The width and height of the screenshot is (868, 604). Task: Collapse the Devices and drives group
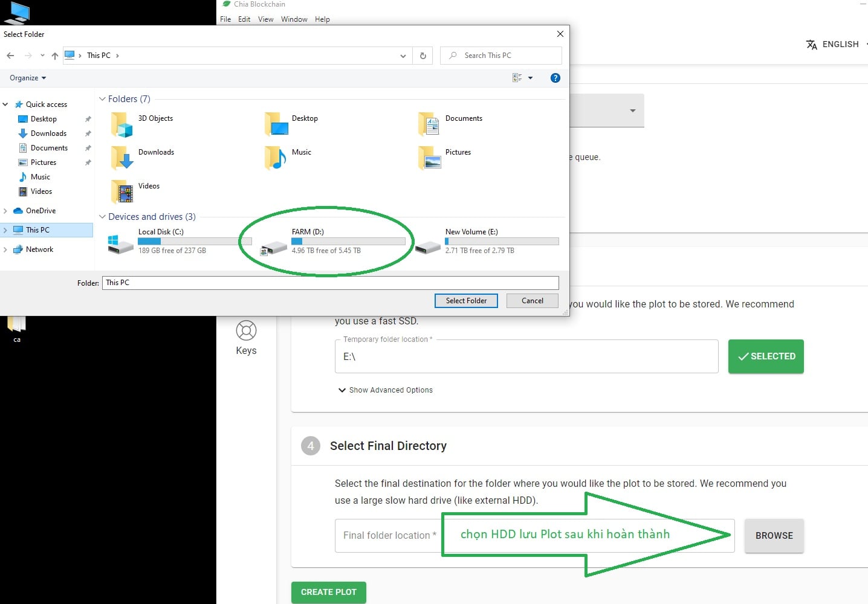click(x=102, y=217)
